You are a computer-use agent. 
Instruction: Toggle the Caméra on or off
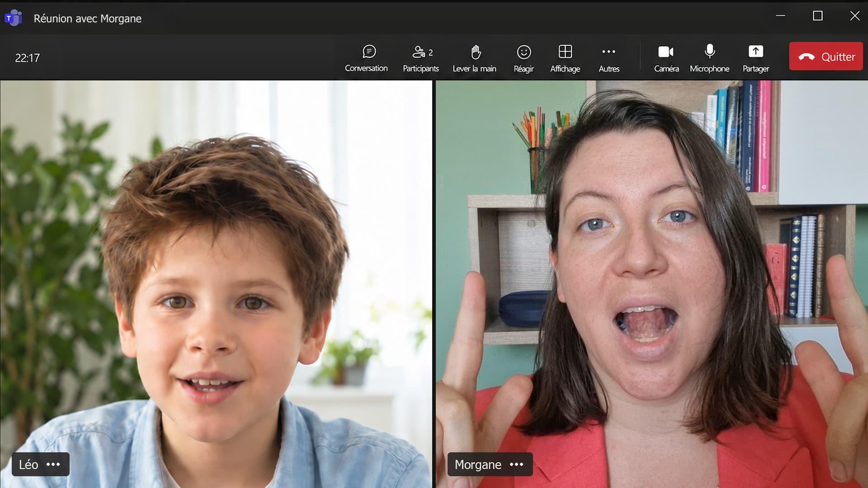(x=666, y=58)
